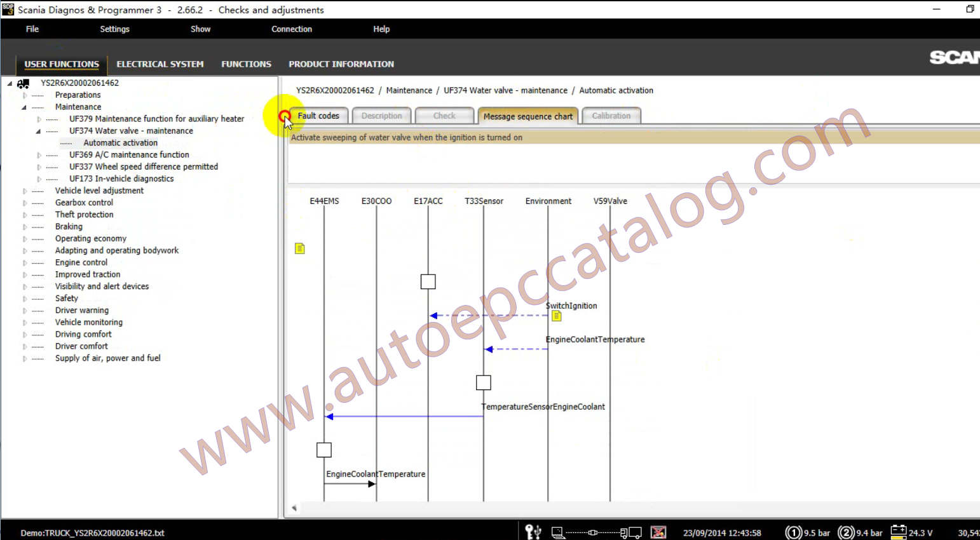Select Vehicle monitoring in tree
The height and width of the screenshot is (540, 980).
[x=89, y=323]
